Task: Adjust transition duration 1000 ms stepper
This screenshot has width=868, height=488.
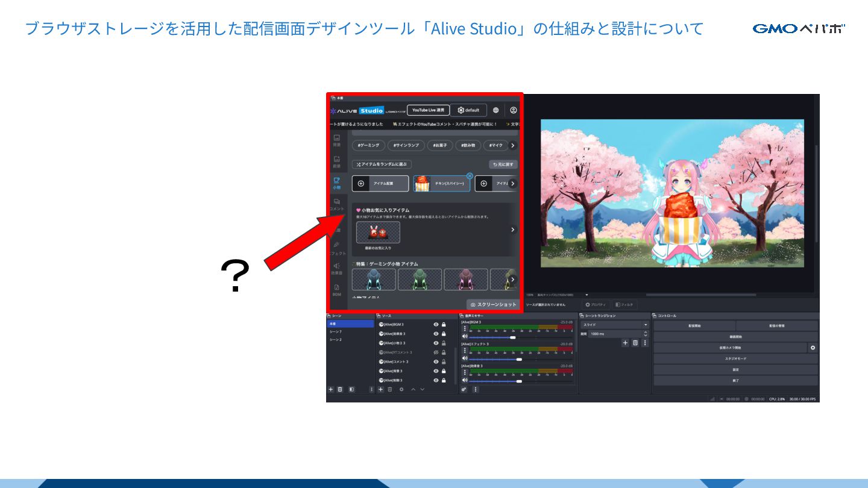Action: click(x=645, y=334)
